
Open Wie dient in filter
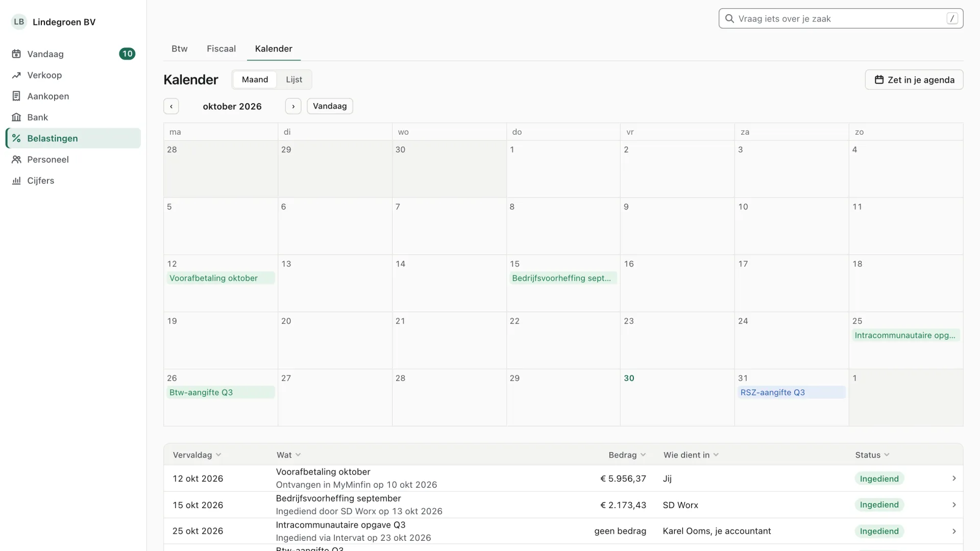(x=691, y=455)
